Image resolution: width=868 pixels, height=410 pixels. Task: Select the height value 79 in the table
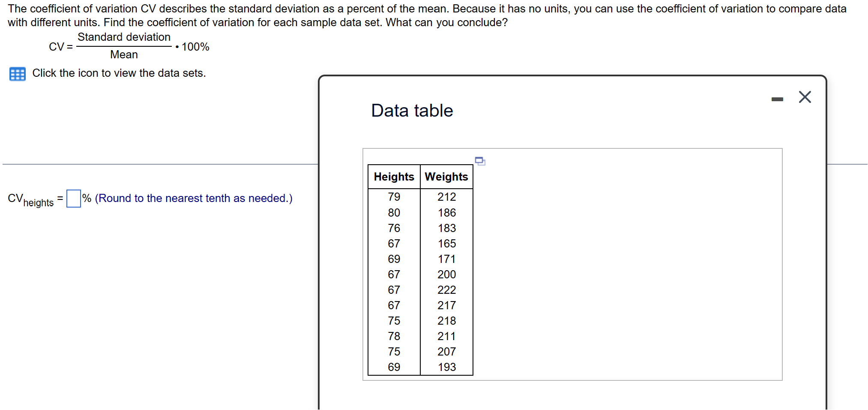click(x=393, y=197)
